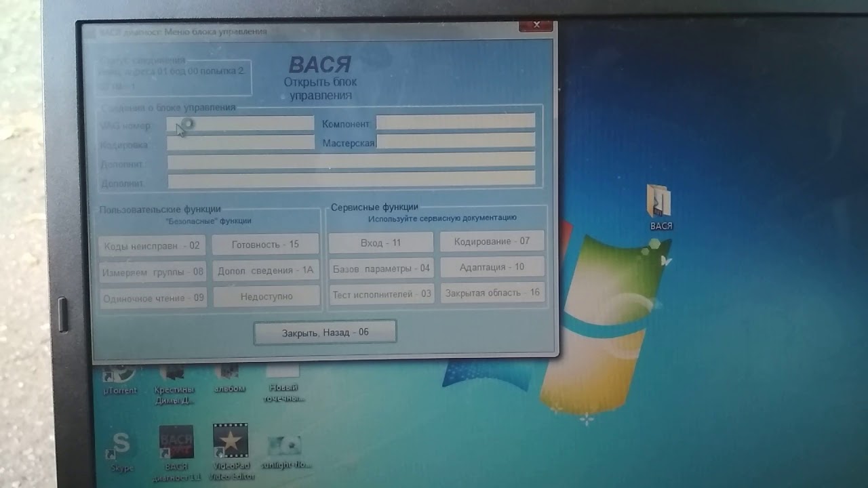Click the VAG номер input field
The image size is (868, 488).
click(x=241, y=124)
